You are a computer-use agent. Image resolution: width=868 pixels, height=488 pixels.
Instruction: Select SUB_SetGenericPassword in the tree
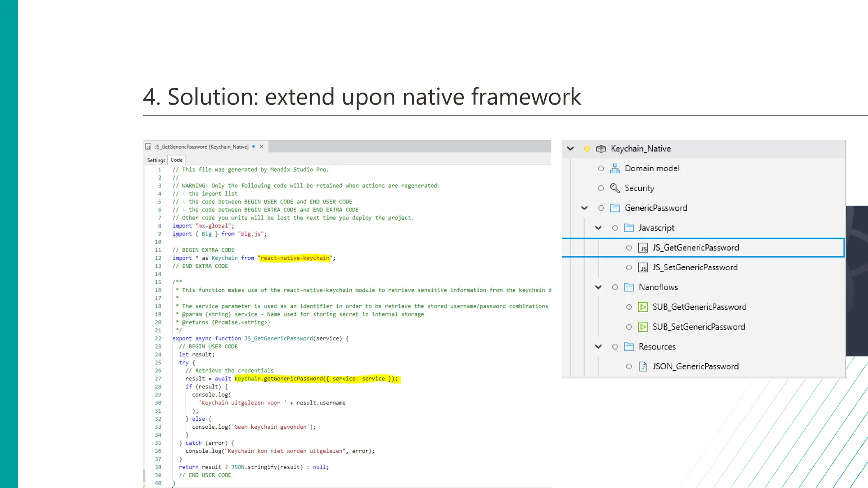point(699,327)
